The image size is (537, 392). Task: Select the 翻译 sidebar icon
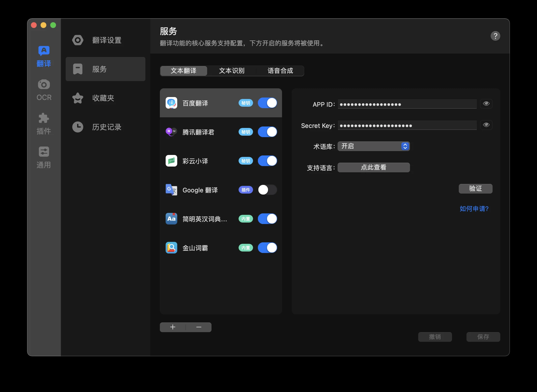click(44, 56)
